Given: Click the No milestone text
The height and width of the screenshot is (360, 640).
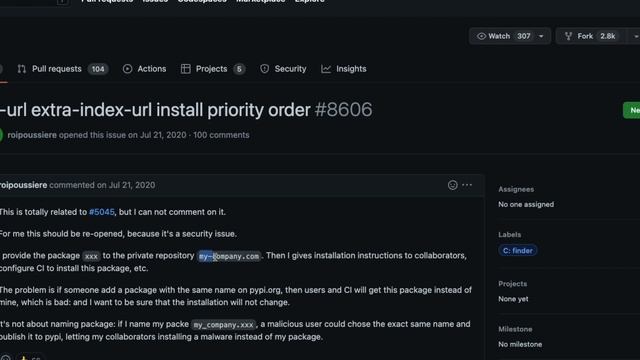Looking at the screenshot, I should (x=520, y=344).
